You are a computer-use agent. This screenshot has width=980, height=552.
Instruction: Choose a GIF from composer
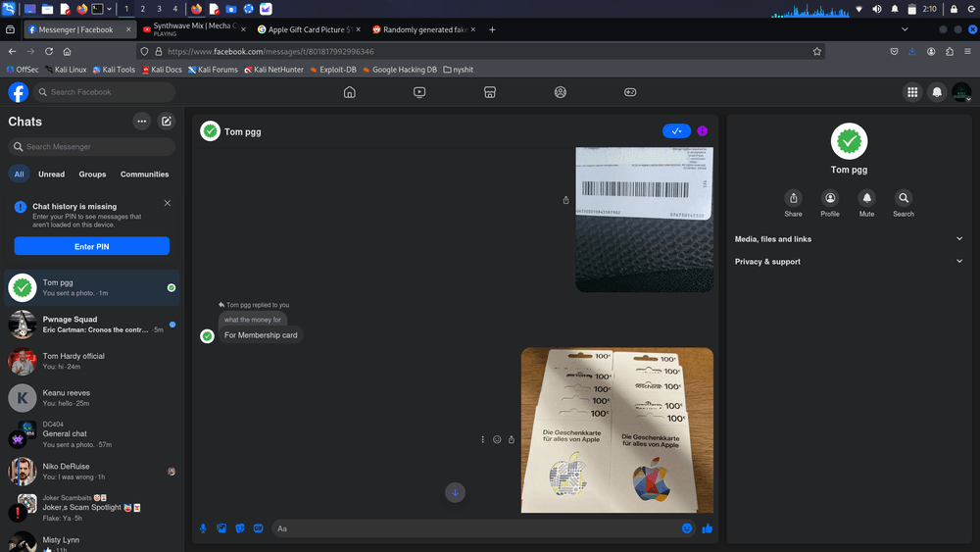coord(258,528)
